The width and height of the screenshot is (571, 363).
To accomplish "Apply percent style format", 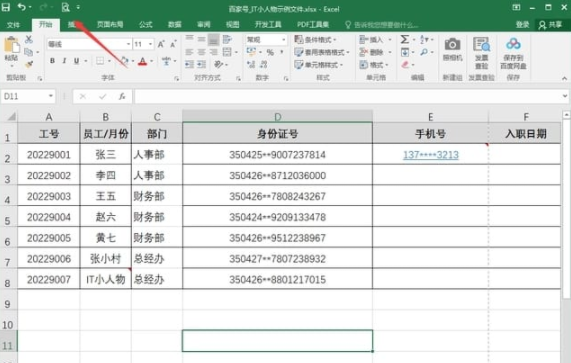I will click(270, 53).
